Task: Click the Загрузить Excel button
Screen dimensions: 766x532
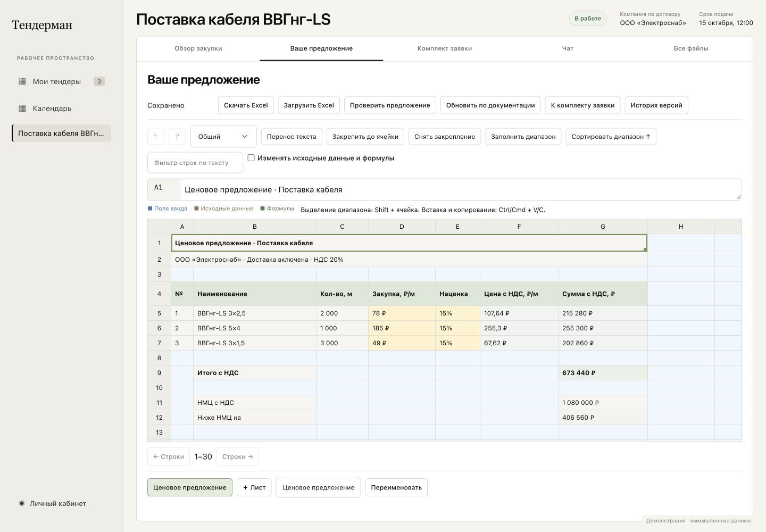Action: (x=309, y=105)
